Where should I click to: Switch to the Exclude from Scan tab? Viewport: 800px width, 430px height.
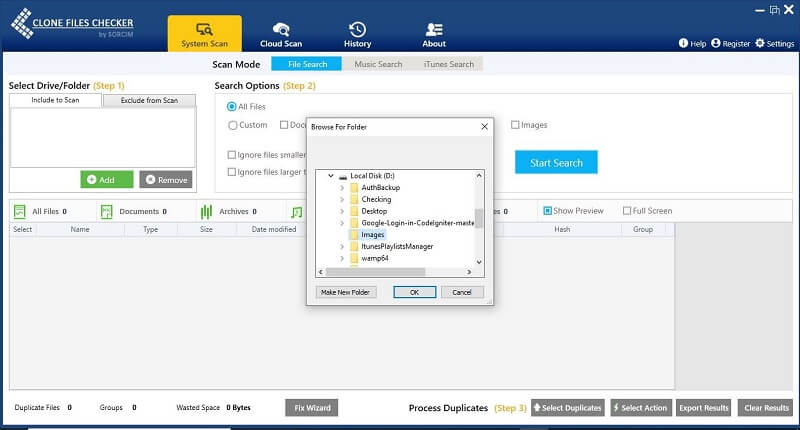click(x=149, y=100)
